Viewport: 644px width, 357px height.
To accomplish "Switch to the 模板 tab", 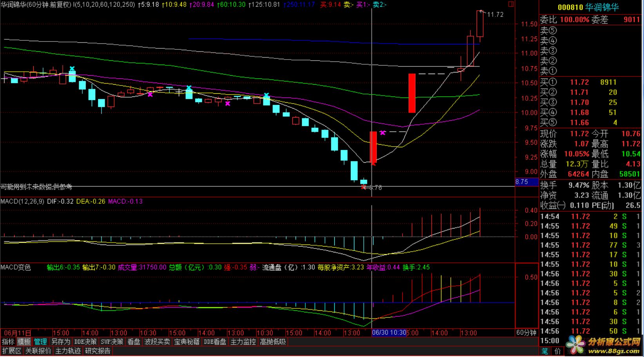I will (x=24, y=342).
